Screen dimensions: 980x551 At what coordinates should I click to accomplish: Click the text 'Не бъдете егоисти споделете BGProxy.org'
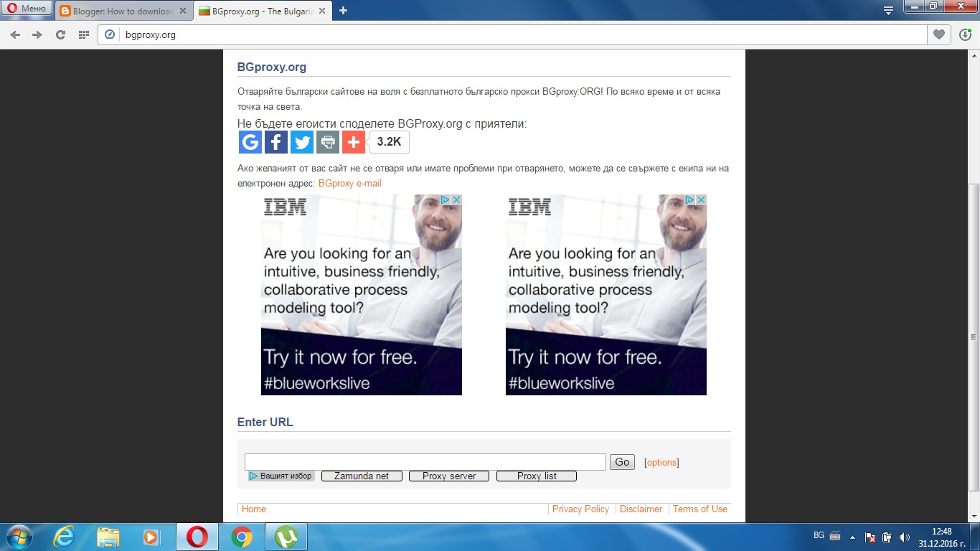pos(350,124)
